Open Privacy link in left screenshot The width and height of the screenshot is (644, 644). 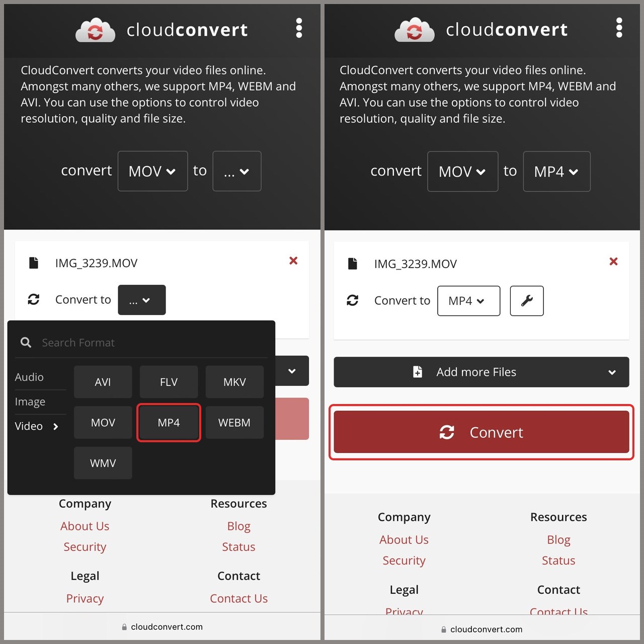tap(85, 599)
